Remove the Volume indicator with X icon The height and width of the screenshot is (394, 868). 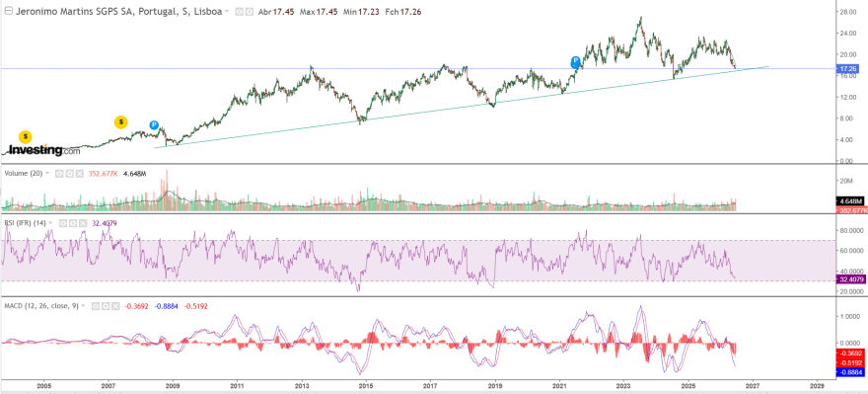pos(79,174)
